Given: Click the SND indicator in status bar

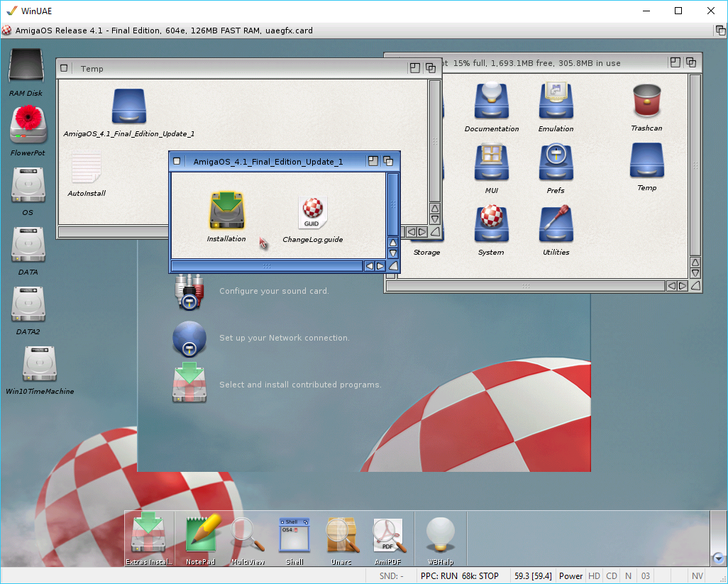Looking at the screenshot, I should click(x=392, y=575).
